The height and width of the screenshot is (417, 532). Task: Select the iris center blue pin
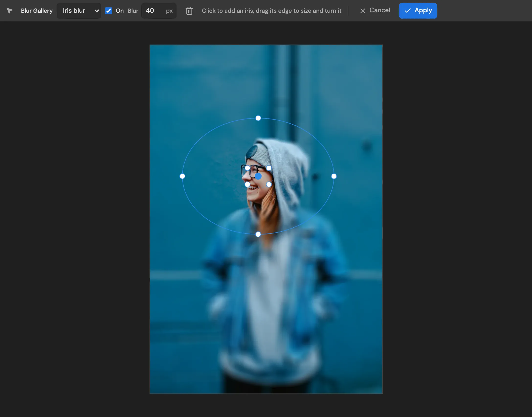pyautogui.click(x=258, y=176)
